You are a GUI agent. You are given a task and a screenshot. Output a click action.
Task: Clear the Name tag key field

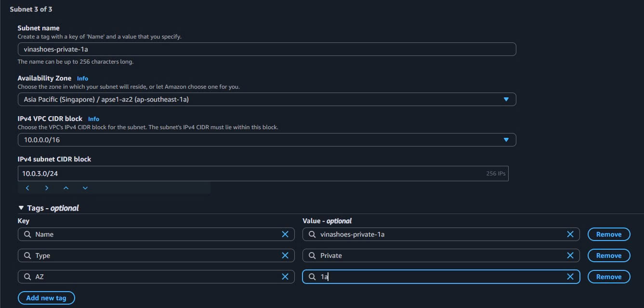point(285,234)
